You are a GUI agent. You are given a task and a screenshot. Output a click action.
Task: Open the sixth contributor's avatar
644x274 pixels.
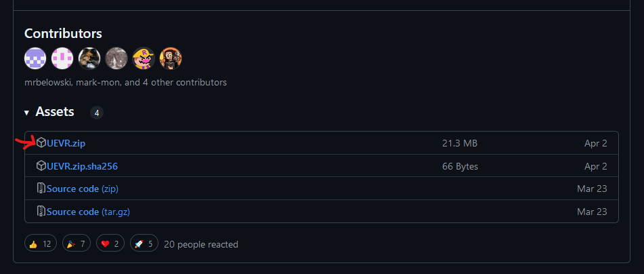pyautogui.click(x=171, y=58)
